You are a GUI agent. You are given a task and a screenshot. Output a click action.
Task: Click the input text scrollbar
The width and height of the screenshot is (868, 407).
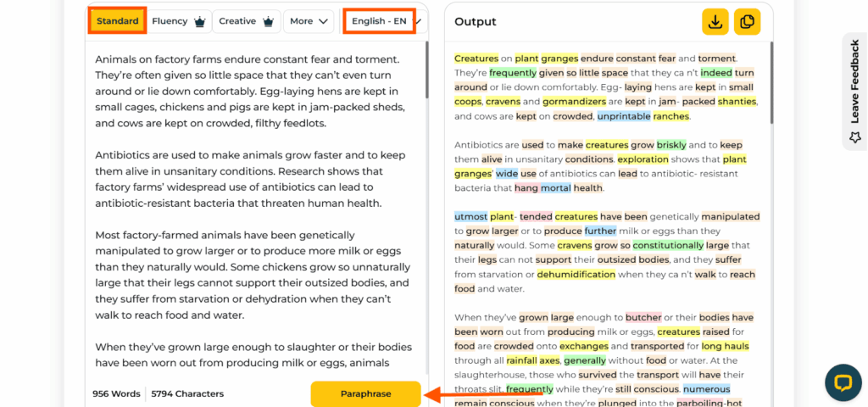point(426,70)
